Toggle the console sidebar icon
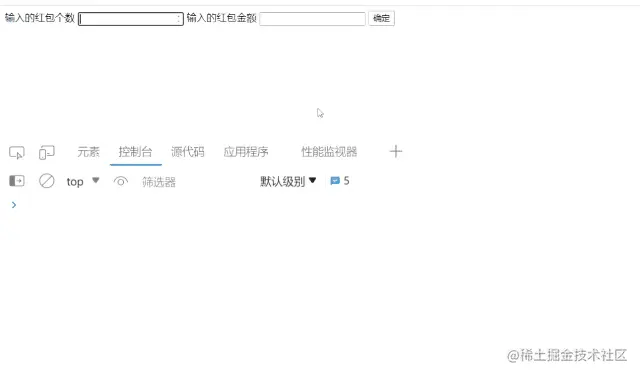 (17, 181)
